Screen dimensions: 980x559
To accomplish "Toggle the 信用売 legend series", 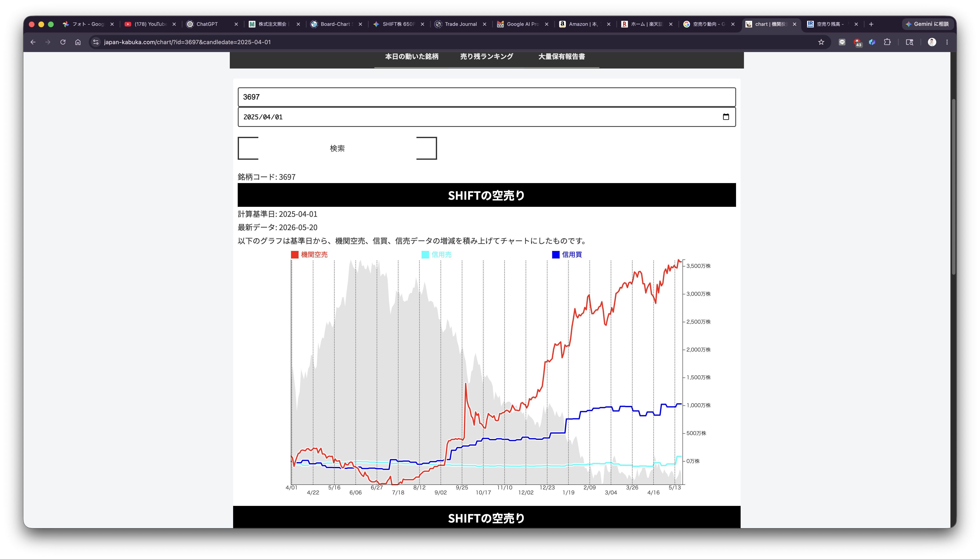I will click(x=437, y=255).
